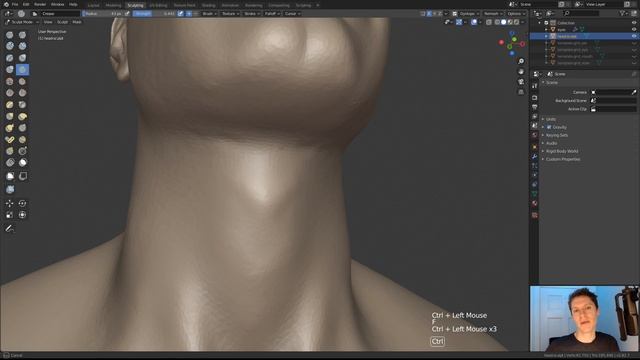Select the Box Mask tool
Screen dimensions: 640x360
pyautogui.click(x=10, y=176)
